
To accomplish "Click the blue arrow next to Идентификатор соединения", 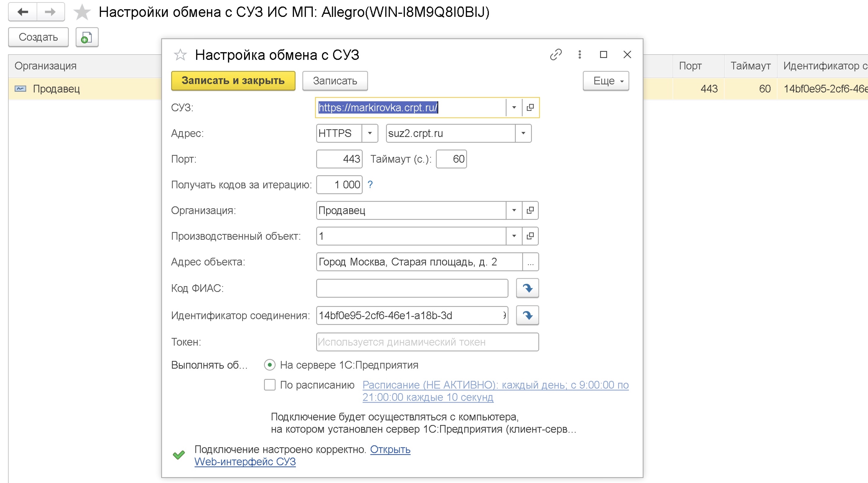I will (x=527, y=315).
